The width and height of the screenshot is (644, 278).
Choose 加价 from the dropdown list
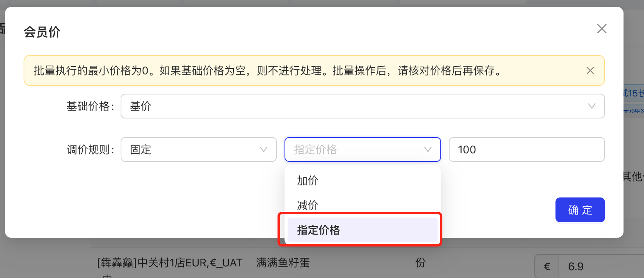coord(363,180)
